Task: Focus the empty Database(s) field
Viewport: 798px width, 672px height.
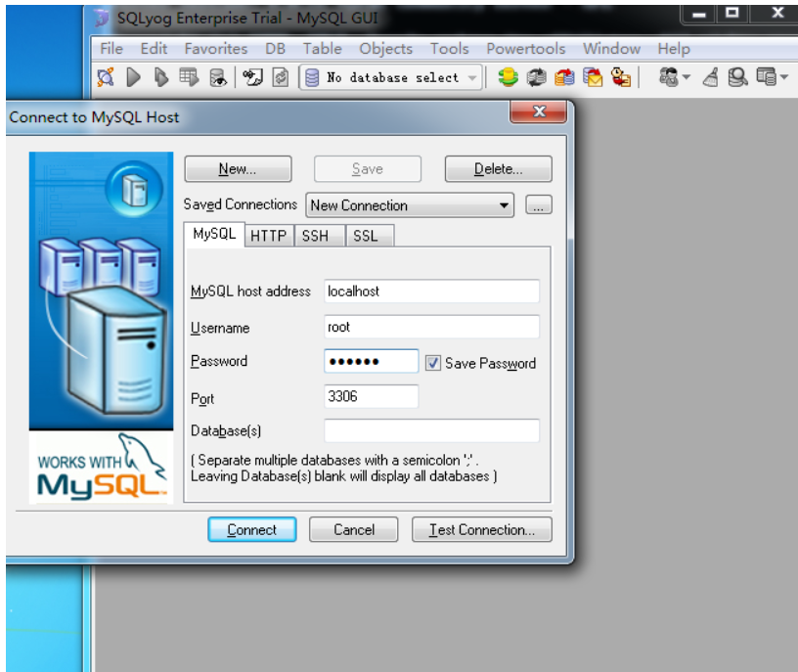Action: (x=431, y=430)
